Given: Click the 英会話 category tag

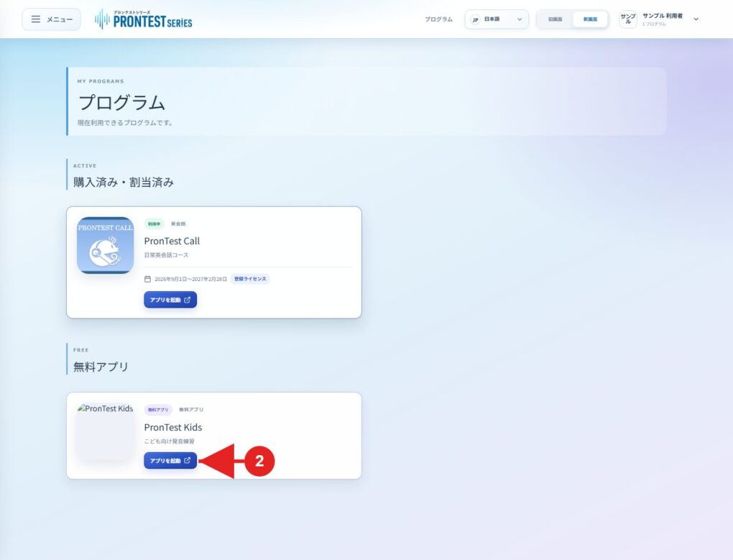Looking at the screenshot, I should point(178,224).
